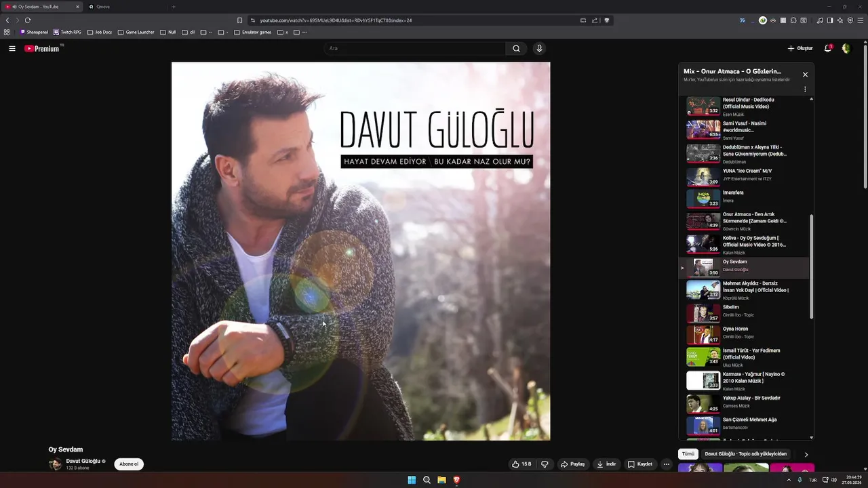Close the Oy Sevdam YouTube tab

pyautogui.click(x=77, y=7)
